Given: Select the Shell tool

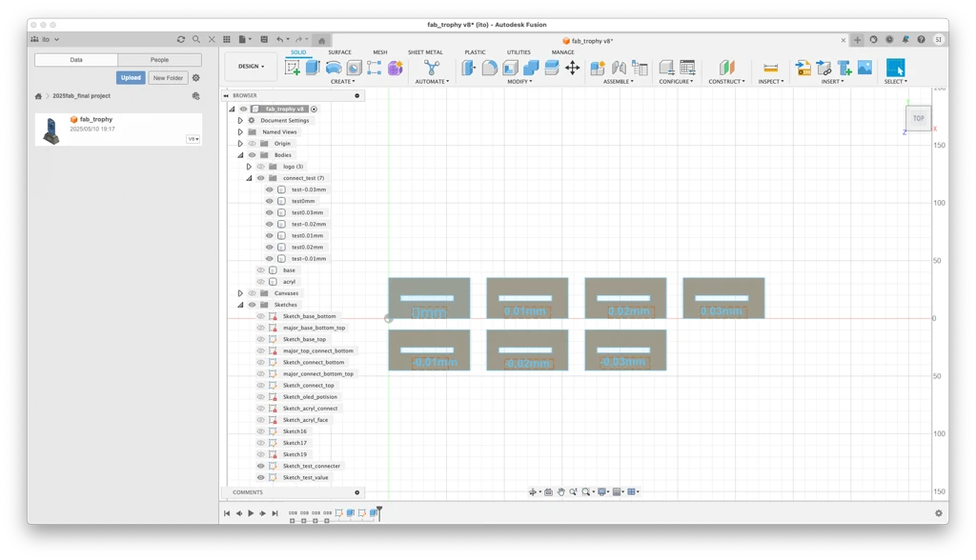Looking at the screenshot, I should point(511,68).
